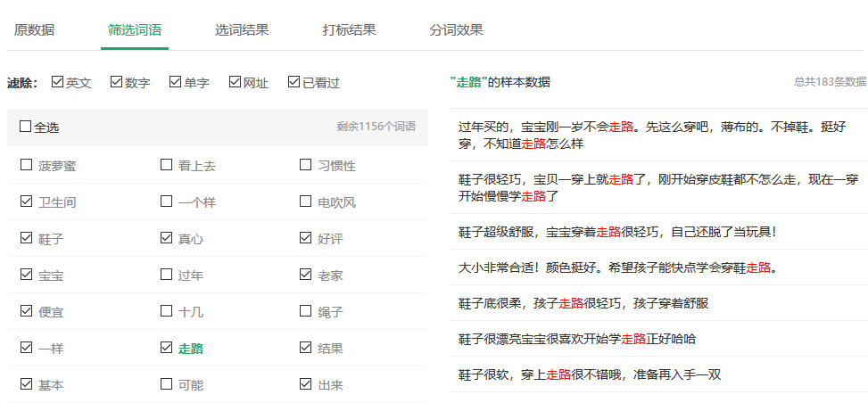The image size is (868, 403).
Task: Click the 滤除 filter label
Action: [x=22, y=83]
